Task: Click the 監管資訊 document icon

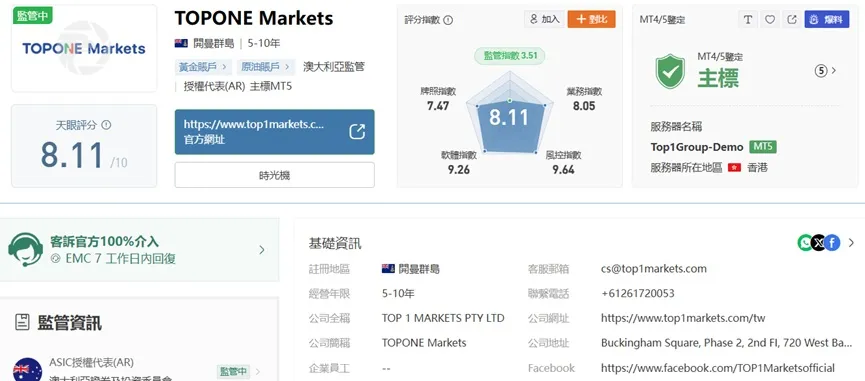Action: 22,323
